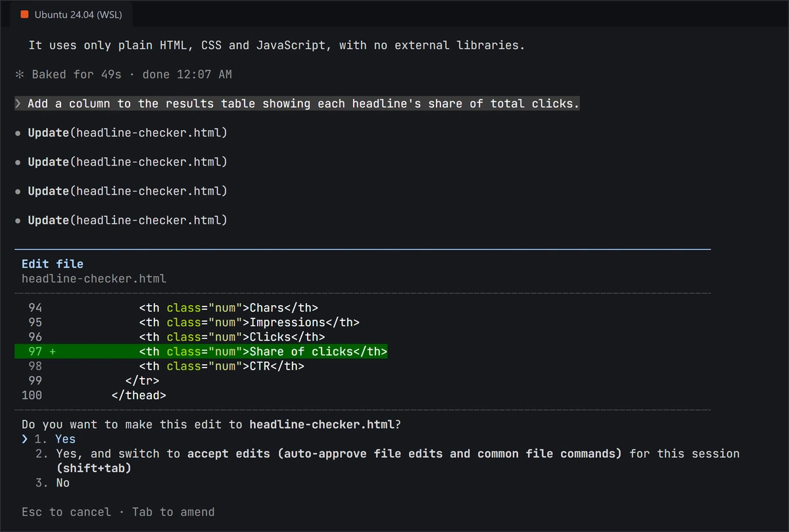
Task: Click 'Do you want to make this edit' question
Action: point(211,425)
